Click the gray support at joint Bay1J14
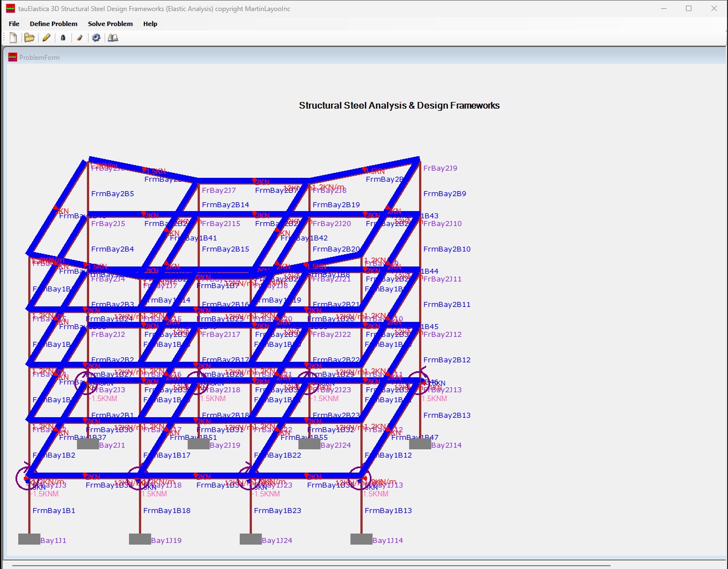The image size is (728, 569). (x=362, y=539)
